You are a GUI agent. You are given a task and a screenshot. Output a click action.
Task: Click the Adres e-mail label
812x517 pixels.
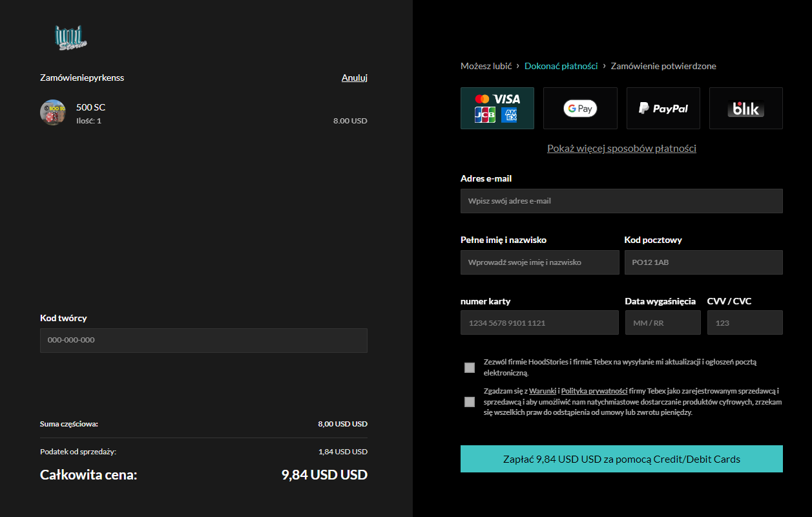click(x=486, y=178)
